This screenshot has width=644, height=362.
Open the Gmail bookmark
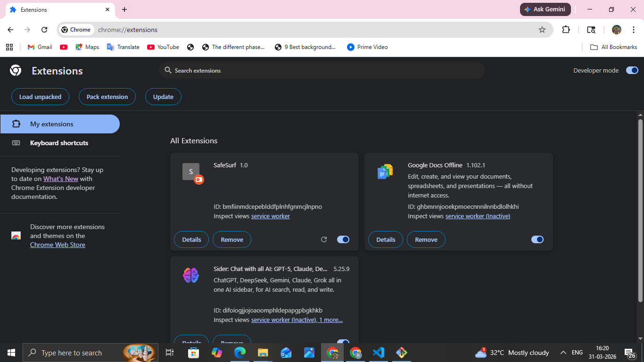[40, 47]
